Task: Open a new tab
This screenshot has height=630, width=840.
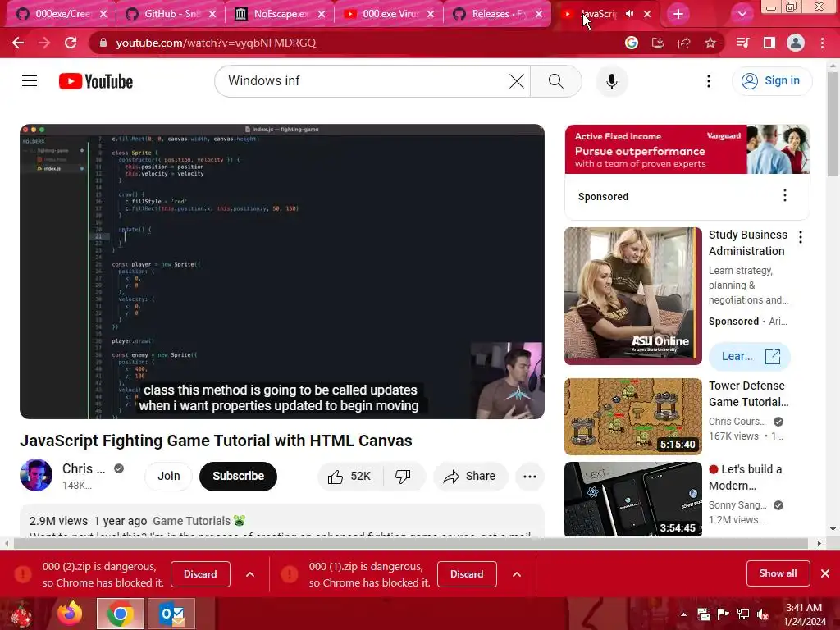Action: pyautogui.click(x=678, y=14)
